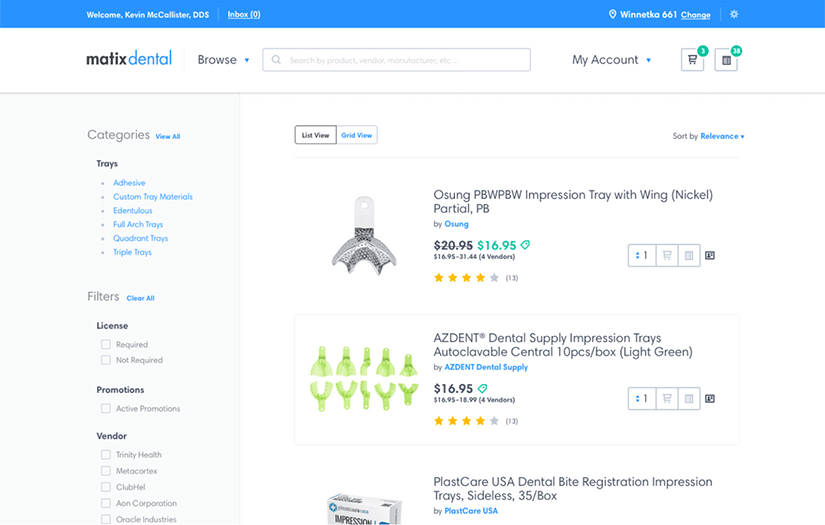Click the settings gear icon in top bar
The image size is (825, 525).
click(735, 14)
